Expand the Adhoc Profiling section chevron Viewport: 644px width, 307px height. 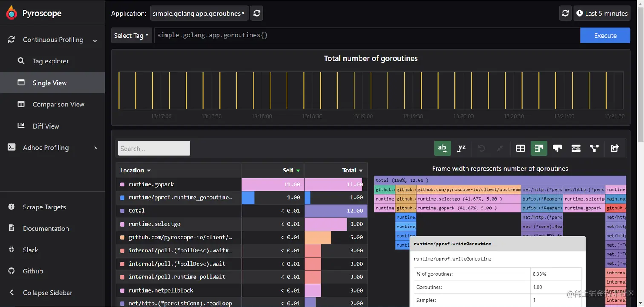95,148
